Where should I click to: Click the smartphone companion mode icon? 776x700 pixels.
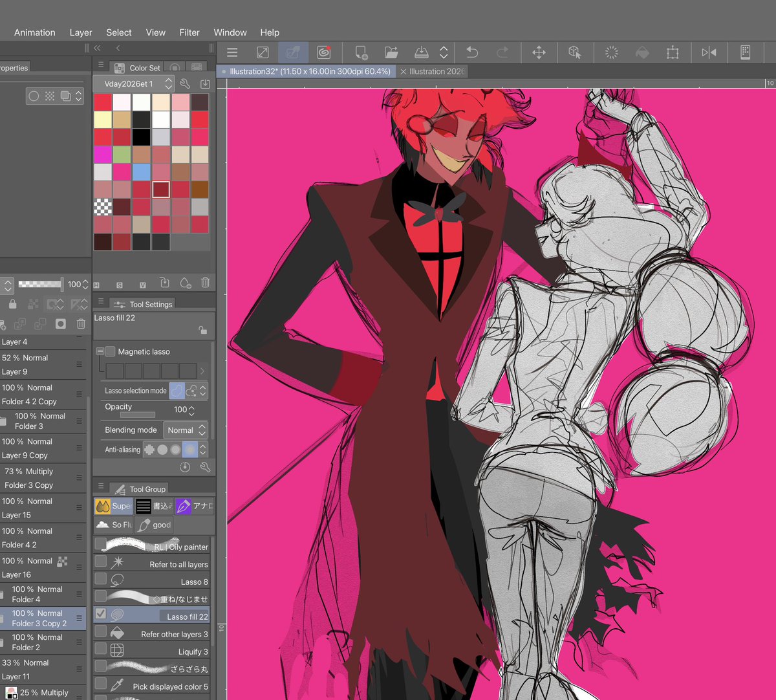point(745,52)
